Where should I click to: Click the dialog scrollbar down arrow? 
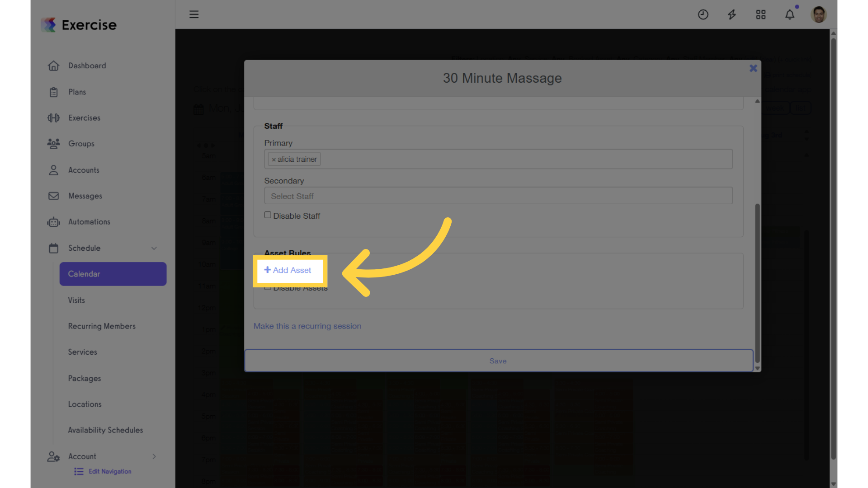tap(757, 368)
